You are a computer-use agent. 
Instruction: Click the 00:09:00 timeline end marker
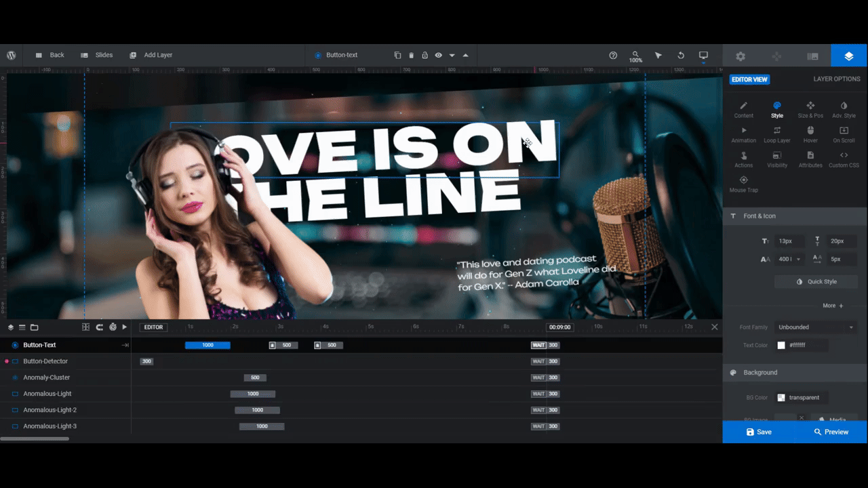559,327
